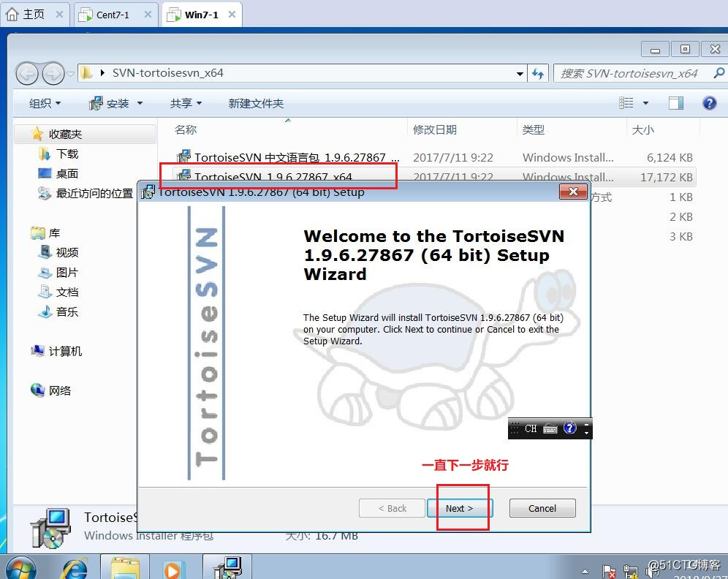Click the search magnifier icon
Image resolution: width=728 pixels, height=579 pixels.
[718, 73]
